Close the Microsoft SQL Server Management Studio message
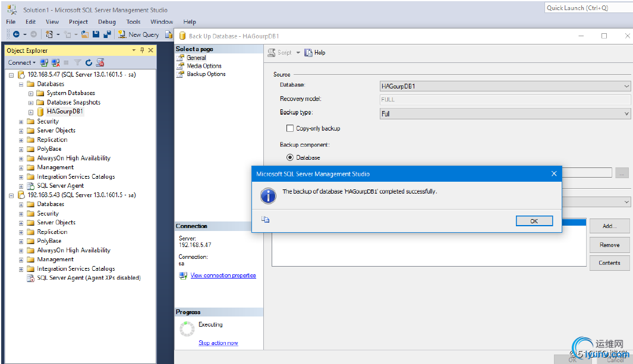This screenshot has width=633, height=364. 554,174
